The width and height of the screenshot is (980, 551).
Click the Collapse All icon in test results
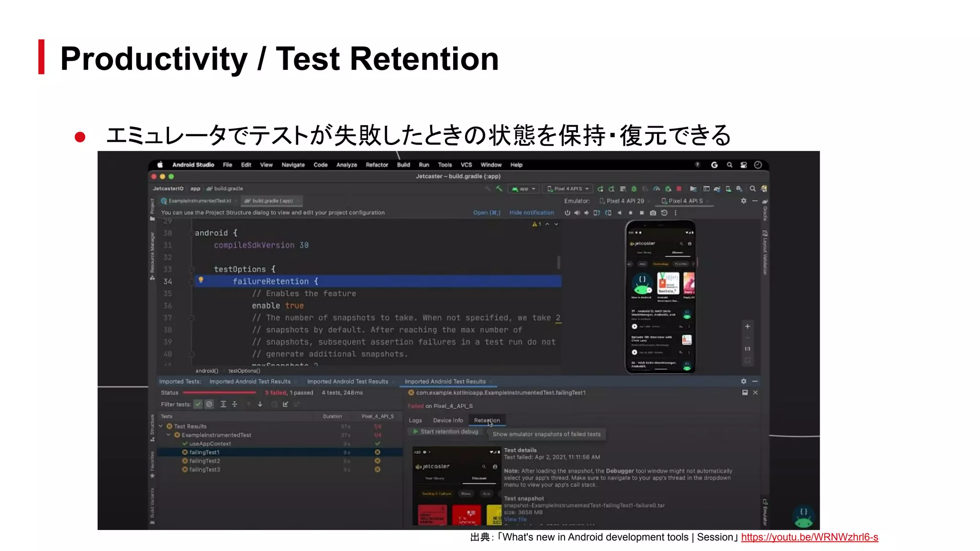234,405
